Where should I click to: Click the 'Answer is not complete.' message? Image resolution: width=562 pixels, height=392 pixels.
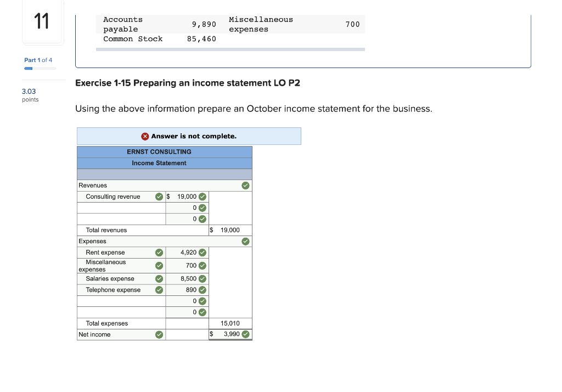tap(194, 136)
